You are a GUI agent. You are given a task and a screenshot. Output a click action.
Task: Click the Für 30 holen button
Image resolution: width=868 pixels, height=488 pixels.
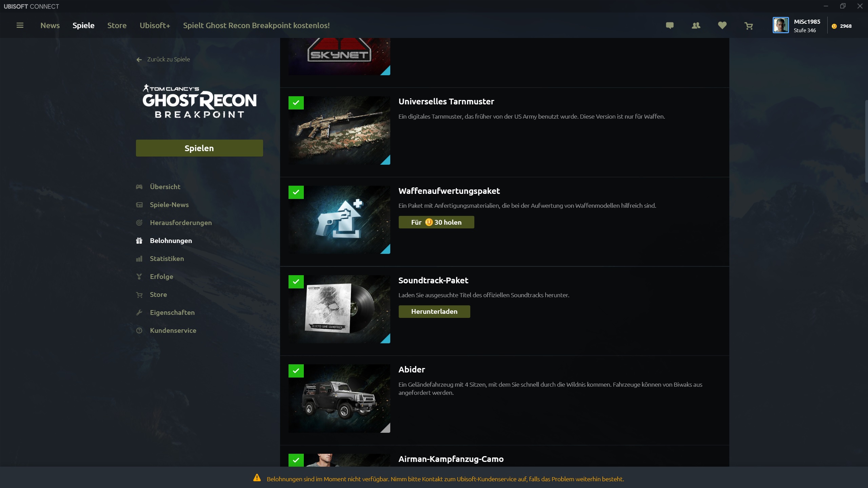(436, 222)
